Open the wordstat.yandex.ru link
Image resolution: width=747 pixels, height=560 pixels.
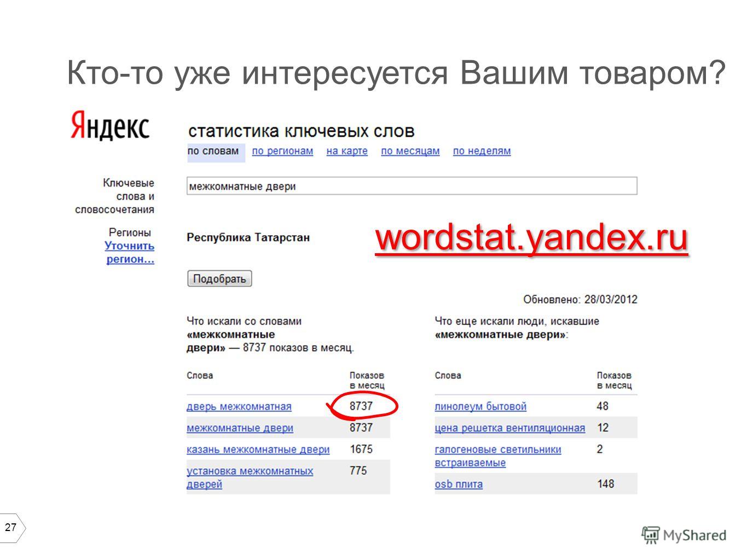click(531, 238)
